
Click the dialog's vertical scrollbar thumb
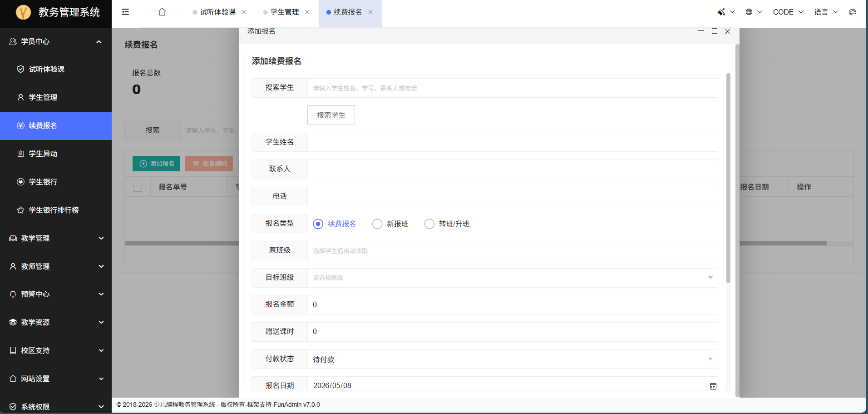pyautogui.click(x=729, y=177)
